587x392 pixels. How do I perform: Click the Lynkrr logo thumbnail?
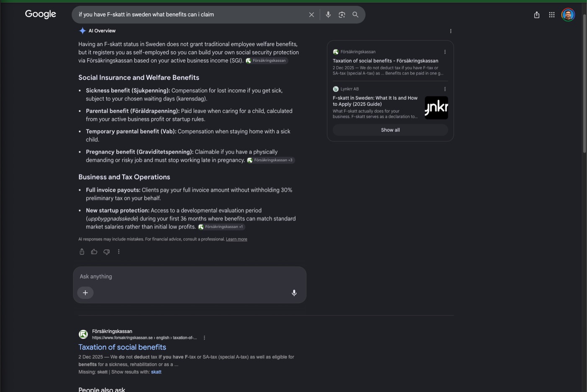click(x=436, y=108)
